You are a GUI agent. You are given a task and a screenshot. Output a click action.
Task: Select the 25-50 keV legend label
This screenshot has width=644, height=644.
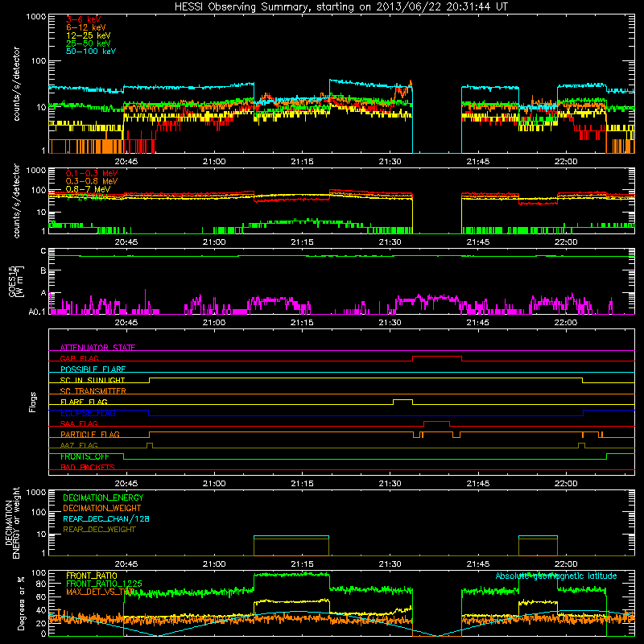point(89,43)
